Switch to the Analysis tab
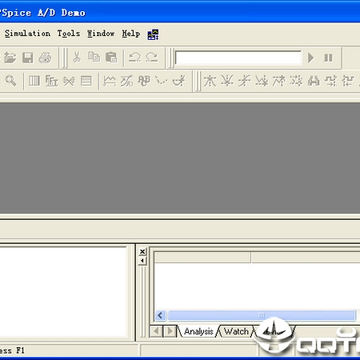360x360 pixels. pos(199,332)
